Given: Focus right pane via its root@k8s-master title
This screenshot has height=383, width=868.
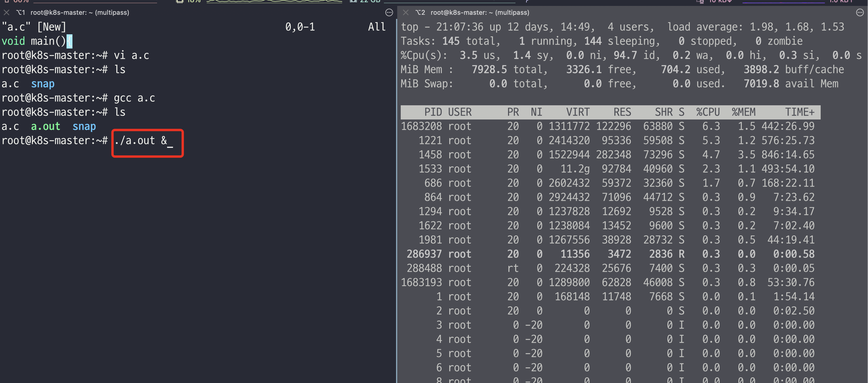Looking at the screenshot, I should [x=479, y=12].
